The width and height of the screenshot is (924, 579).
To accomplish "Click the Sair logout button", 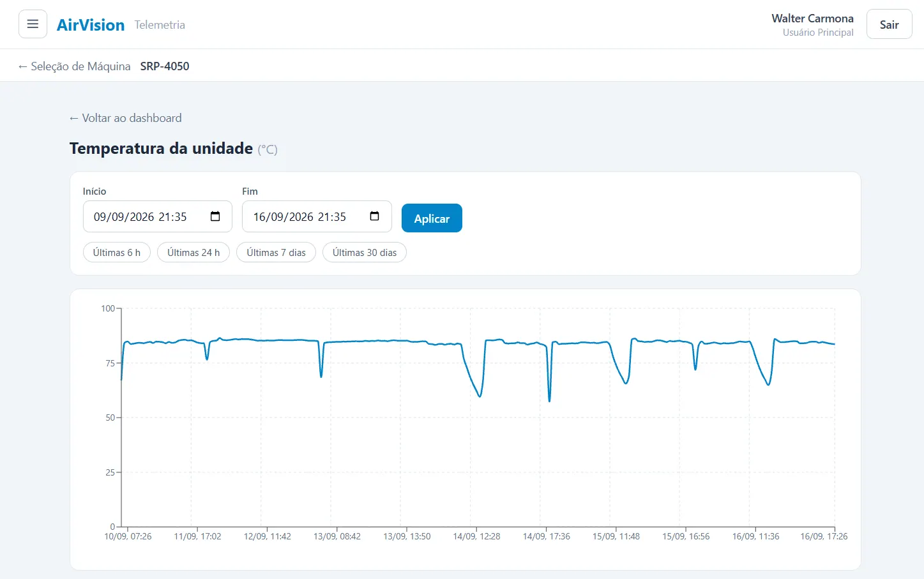I will 889,24.
